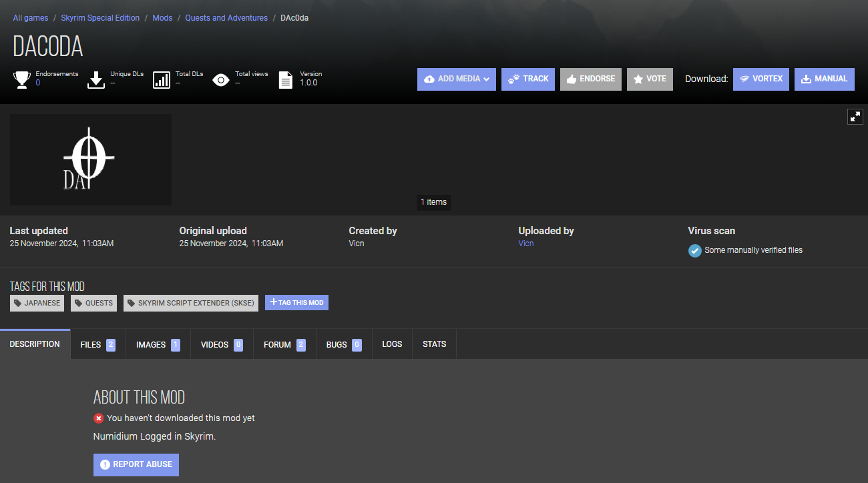Open the Add Media dropdown
Screen dimensions: 868x483
(x=457, y=79)
